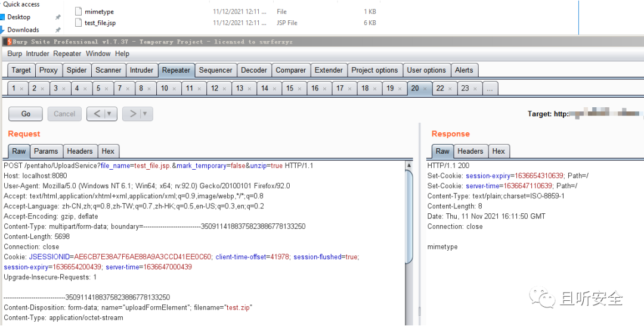644x327 pixels.
Task: Close Repeater tab 15
Action: click(x=299, y=89)
